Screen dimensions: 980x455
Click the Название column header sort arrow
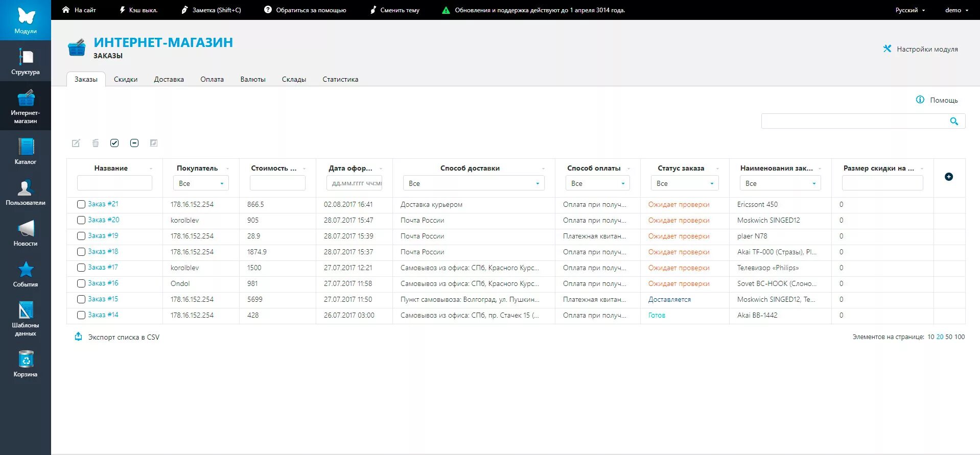coord(151,169)
